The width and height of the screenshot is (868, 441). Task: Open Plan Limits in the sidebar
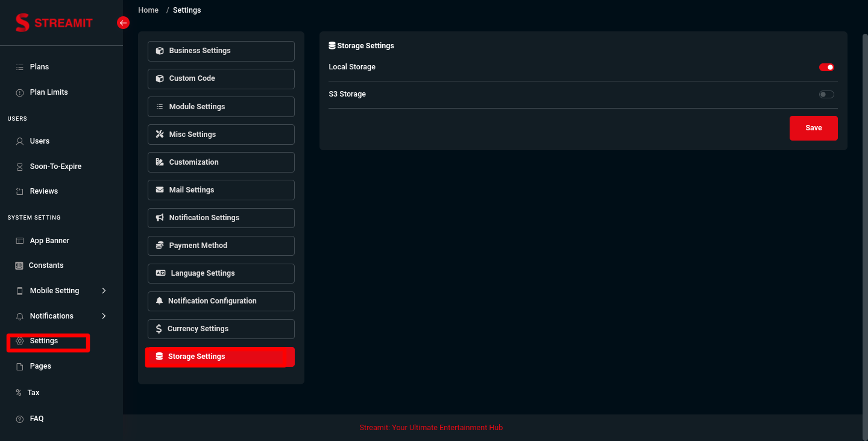(x=49, y=92)
